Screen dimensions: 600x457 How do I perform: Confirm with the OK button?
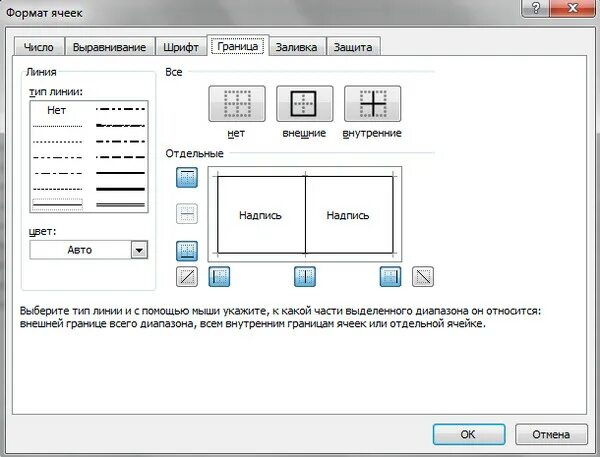click(x=469, y=434)
